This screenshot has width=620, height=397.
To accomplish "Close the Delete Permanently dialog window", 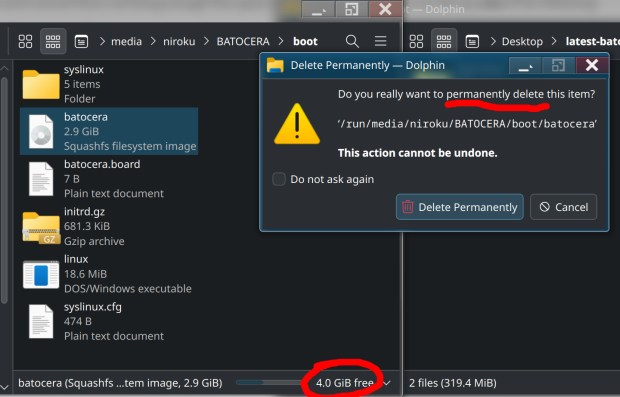I will coord(592,65).
